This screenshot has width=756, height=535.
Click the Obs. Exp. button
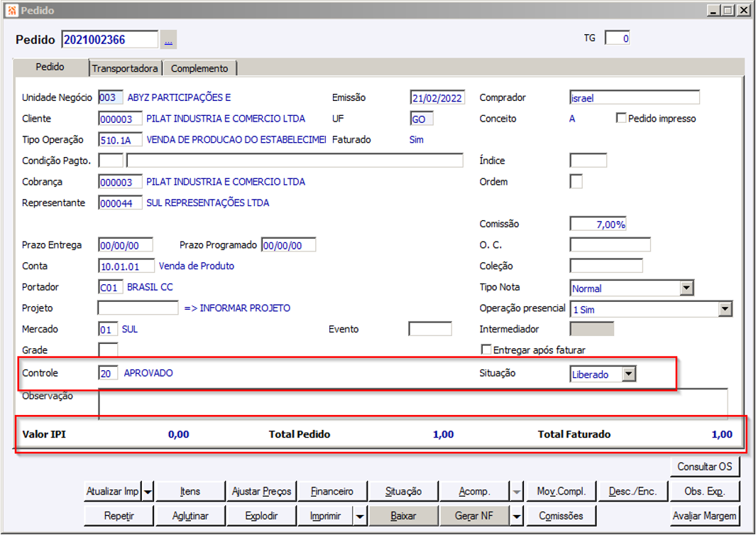[x=704, y=492]
